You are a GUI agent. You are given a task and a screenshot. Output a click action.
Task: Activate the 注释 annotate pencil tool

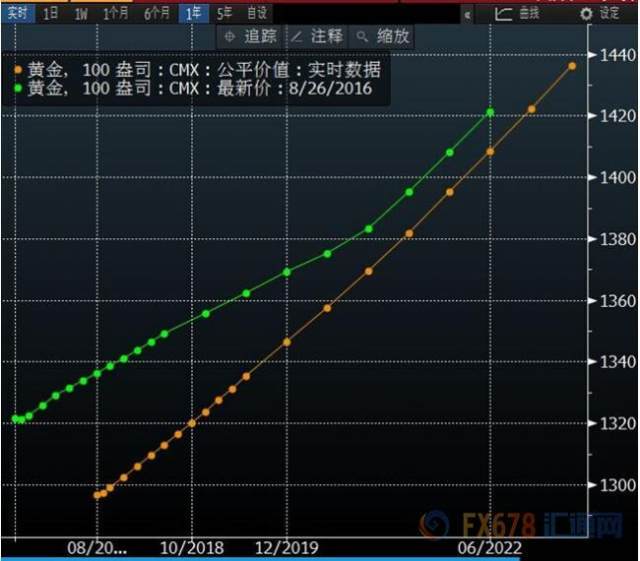[x=318, y=37]
